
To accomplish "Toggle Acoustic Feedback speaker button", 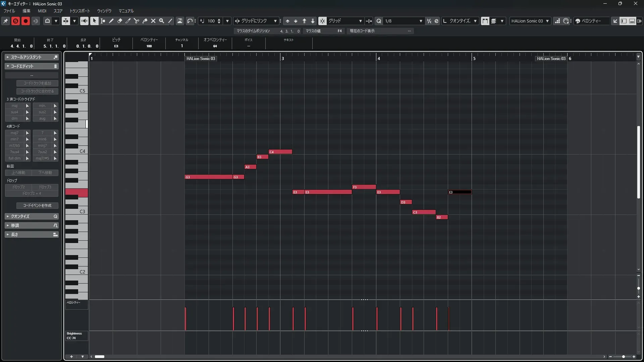I will coord(84,21).
